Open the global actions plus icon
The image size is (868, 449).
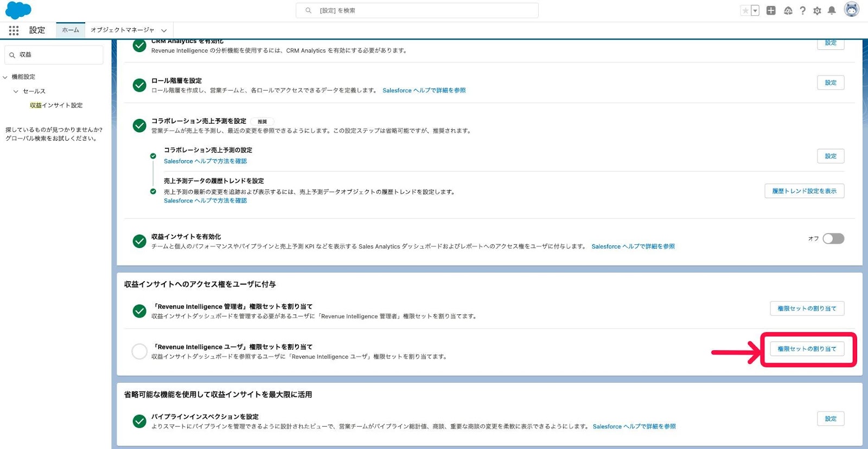pos(771,10)
